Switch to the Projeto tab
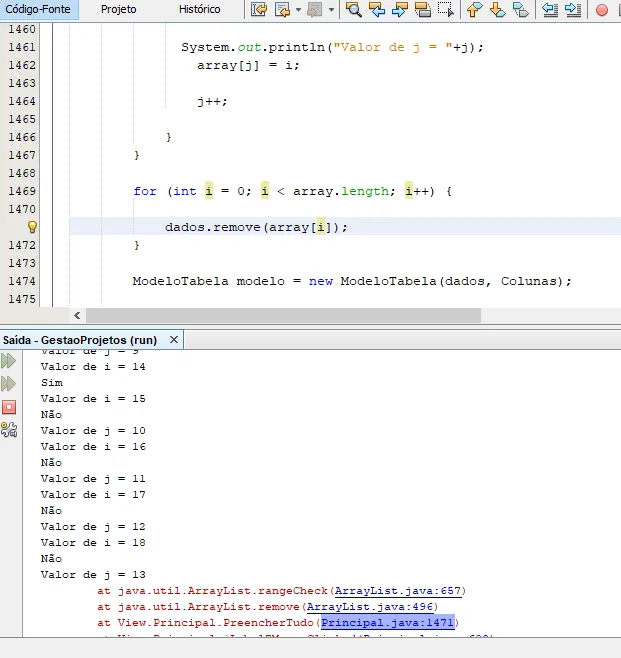This screenshot has height=658, width=621. [x=119, y=9]
